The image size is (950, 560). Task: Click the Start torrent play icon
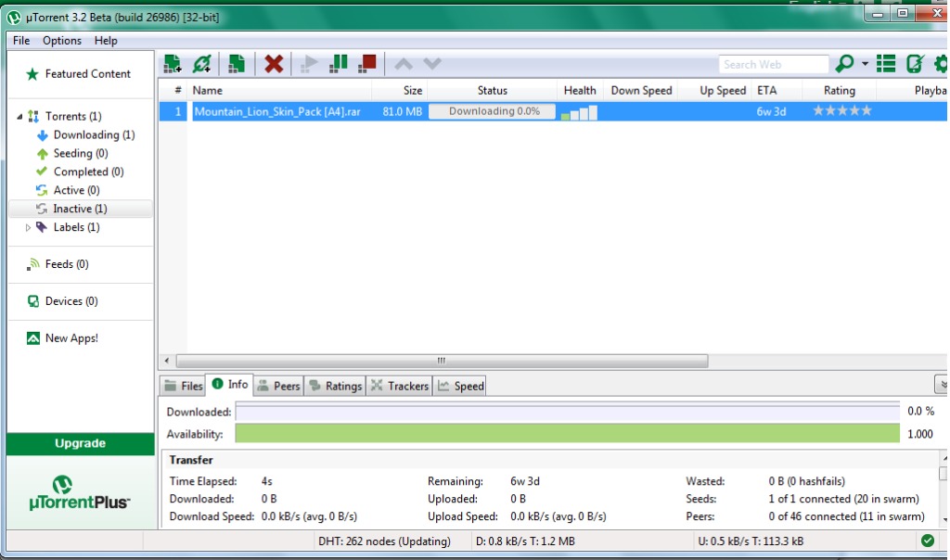click(309, 64)
